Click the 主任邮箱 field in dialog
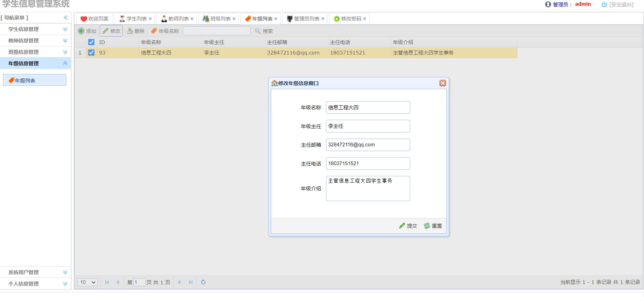644x297 pixels. [x=368, y=145]
